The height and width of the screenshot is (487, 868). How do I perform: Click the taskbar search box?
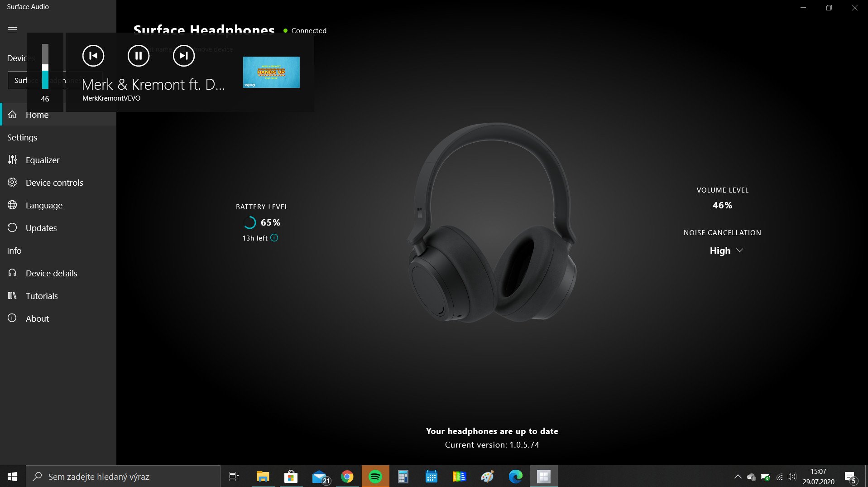123,477
